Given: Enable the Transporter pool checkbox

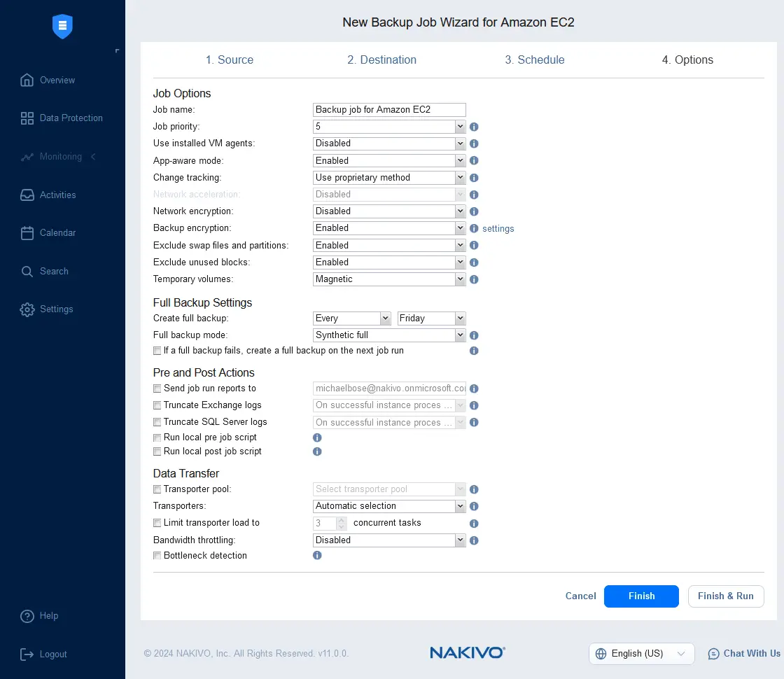Looking at the screenshot, I should click(157, 489).
